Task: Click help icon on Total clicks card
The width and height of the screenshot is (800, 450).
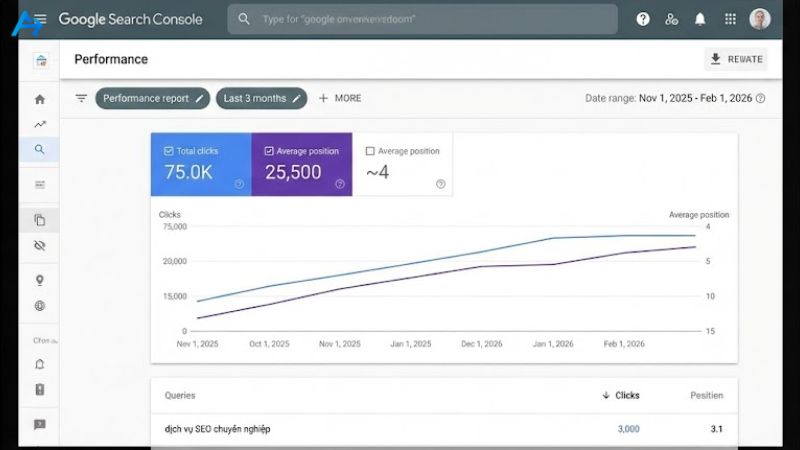Action: coord(239,184)
